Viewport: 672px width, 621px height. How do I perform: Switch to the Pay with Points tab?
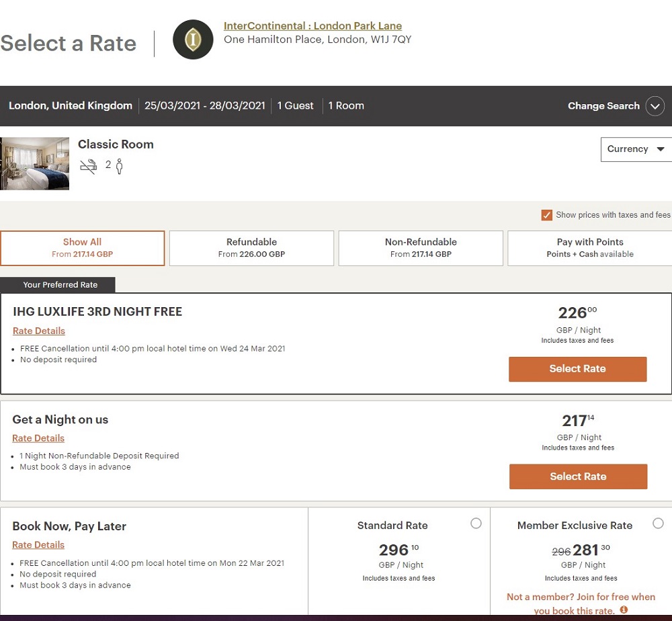(590, 248)
